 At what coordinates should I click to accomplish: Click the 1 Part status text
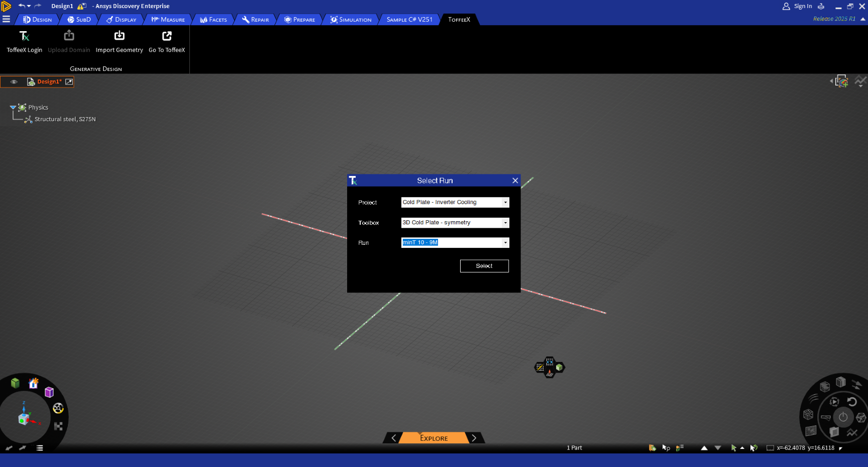pyautogui.click(x=574, y=447)
